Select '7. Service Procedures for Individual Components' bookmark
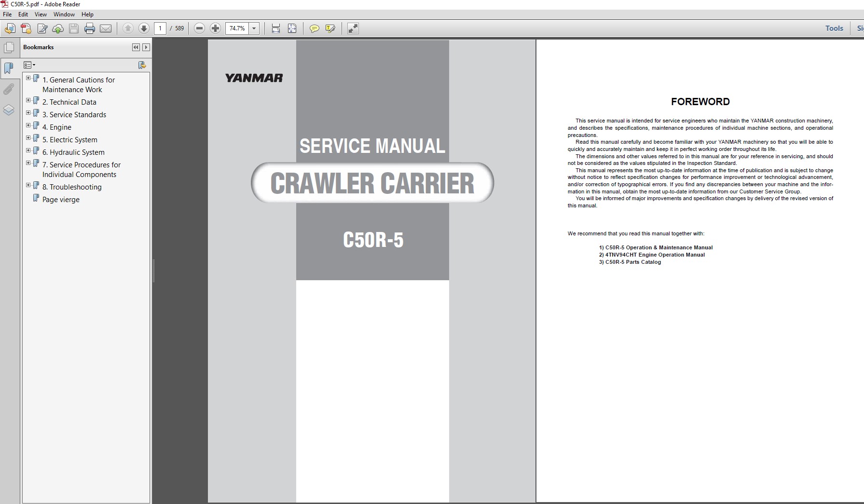 point(82,170)
